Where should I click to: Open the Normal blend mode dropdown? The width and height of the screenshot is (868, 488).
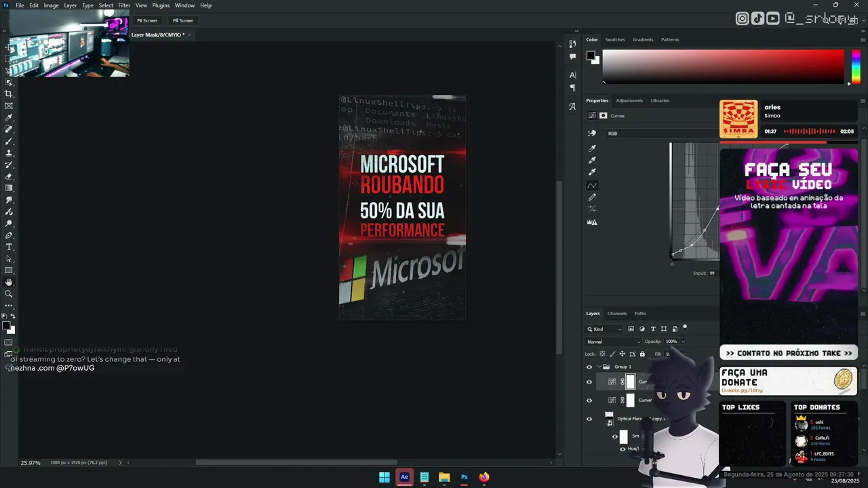click(x=614, y=342)
